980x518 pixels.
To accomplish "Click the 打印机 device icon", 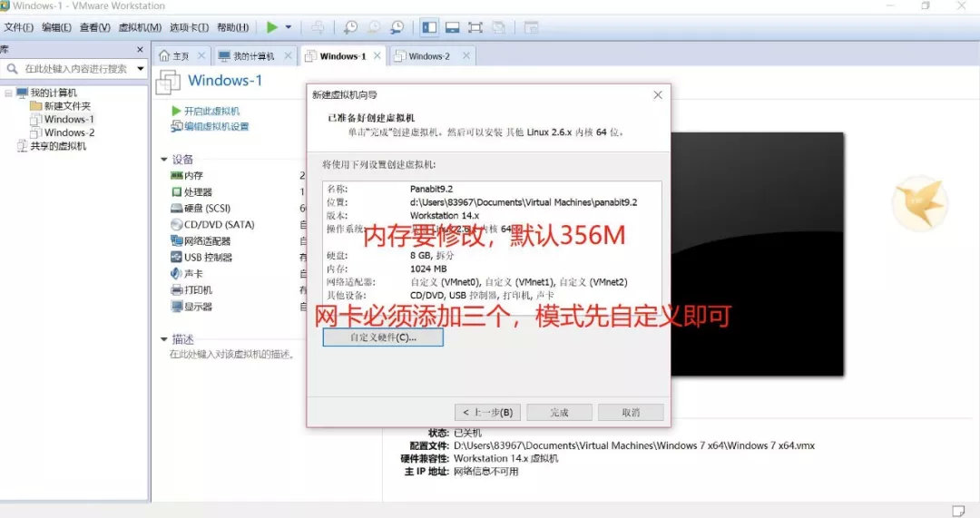I will click(176, 289).
